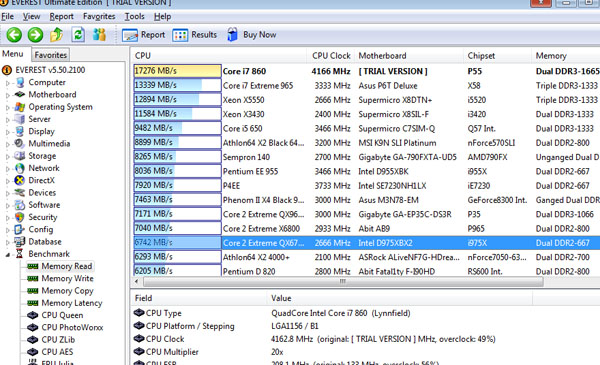Click the Field column header
Image resolution: width=600 pixels, height=365 pixels.
point(199,298)
